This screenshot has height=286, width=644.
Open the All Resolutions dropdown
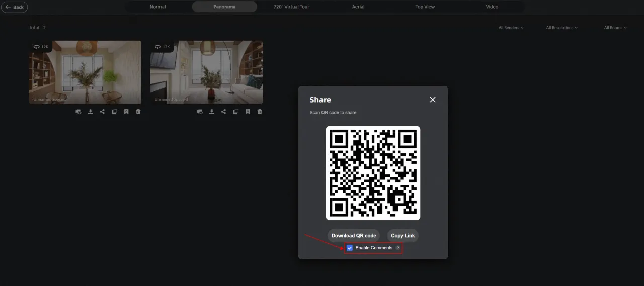(x=561, y=28)
